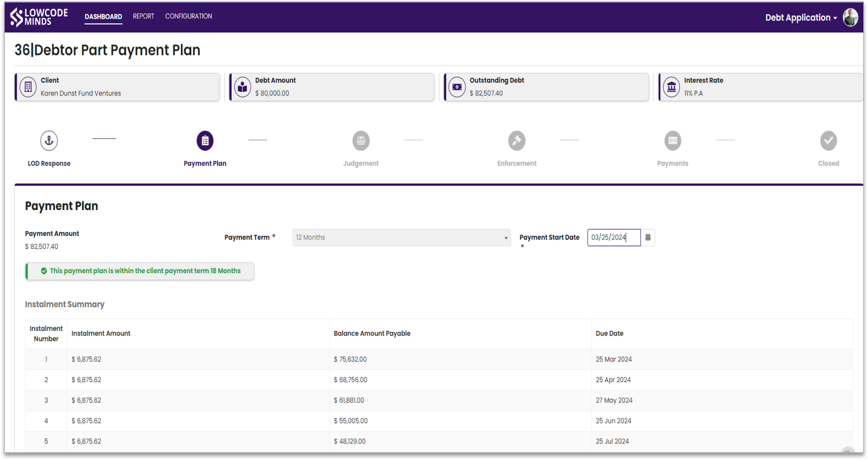This screenshot has height=460, width=868.
Task: Click the Payment Amount $ 82,507.40 value
Action: [x=41, y=247]
